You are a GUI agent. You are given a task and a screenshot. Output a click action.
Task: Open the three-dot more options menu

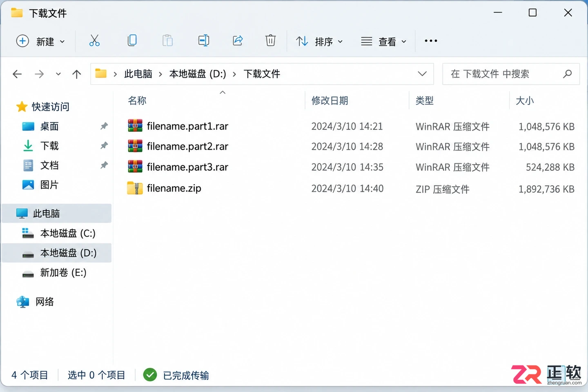point(431,41)
